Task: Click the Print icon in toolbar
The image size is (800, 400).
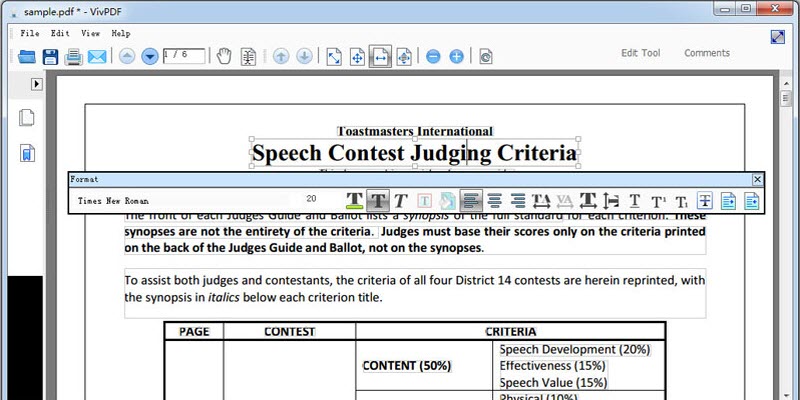Action: pos(73,56)
